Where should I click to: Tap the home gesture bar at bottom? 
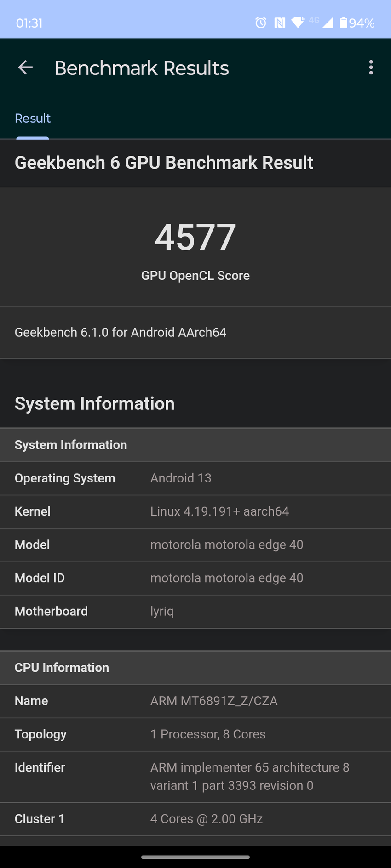(195, 857)
